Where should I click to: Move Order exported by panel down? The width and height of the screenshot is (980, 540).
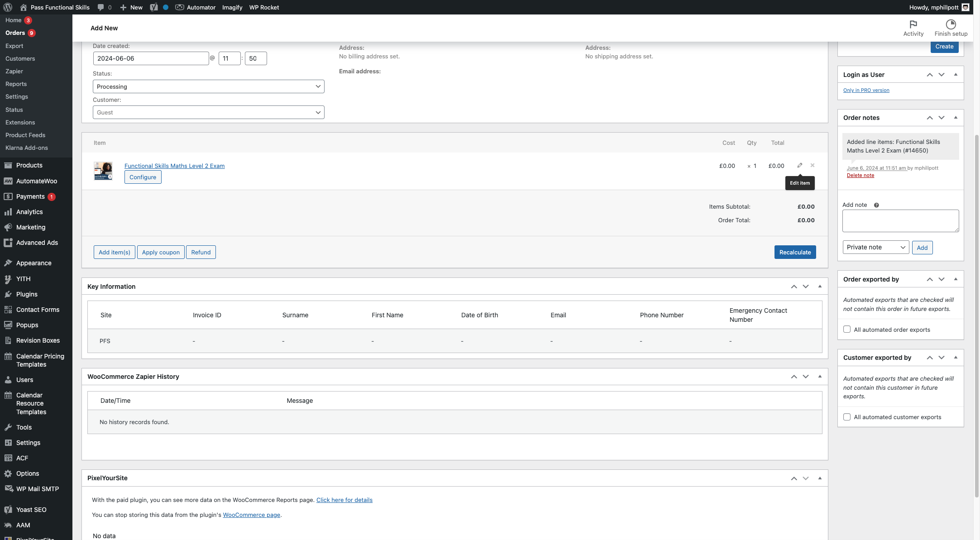coord(942,279)
